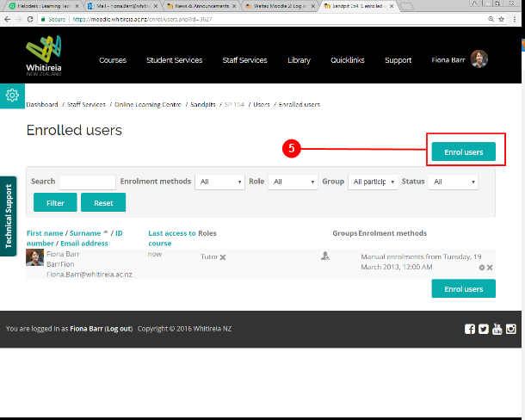This screenshot has height=420, width=525.
Task: Reload the browser page
Action: (30, 20)
